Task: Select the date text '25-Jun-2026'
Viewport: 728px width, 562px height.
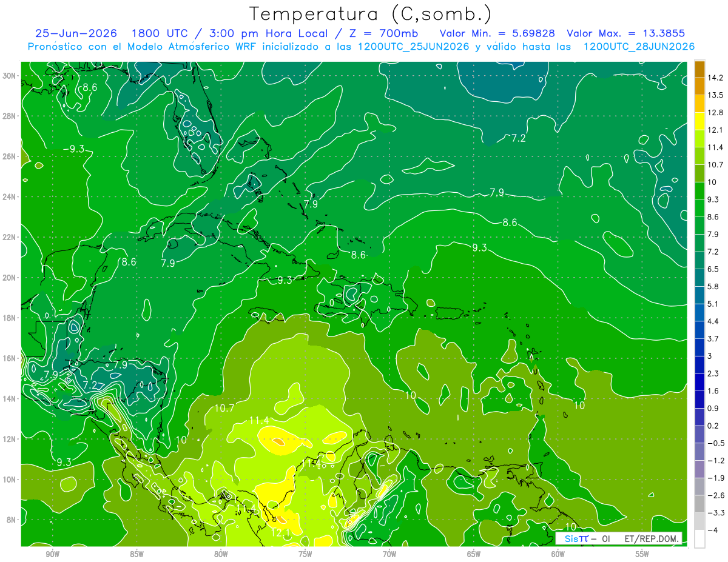Action: point(76,33)
